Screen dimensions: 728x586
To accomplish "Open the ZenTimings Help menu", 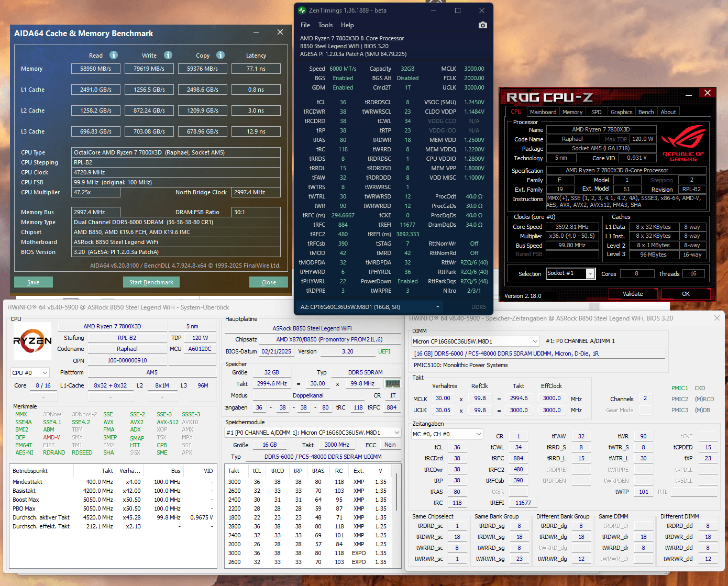I will pyautogui.click(x=347, y=25).
